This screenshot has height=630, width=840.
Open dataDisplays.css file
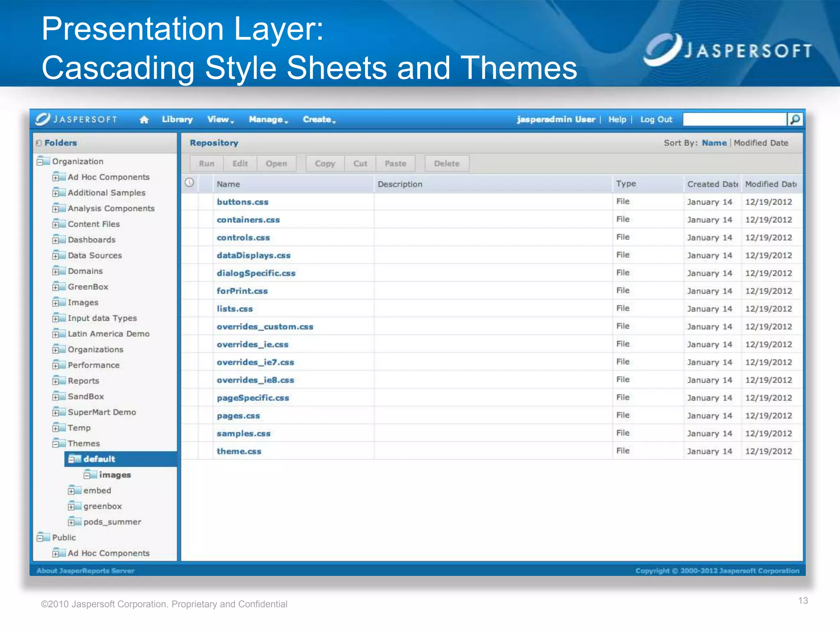click(x=253, y=256)
